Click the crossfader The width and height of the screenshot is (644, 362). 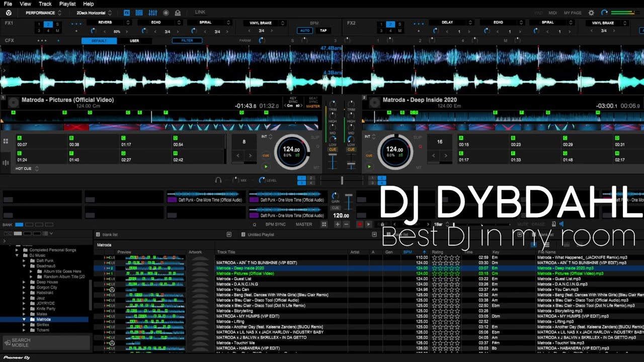click(x=342, y=179)
